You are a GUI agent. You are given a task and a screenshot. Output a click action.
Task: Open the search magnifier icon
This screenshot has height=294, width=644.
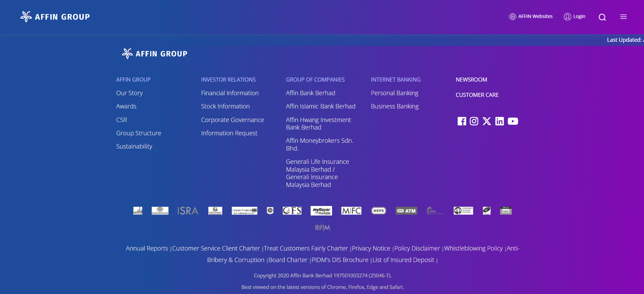[x=602, y=17]
